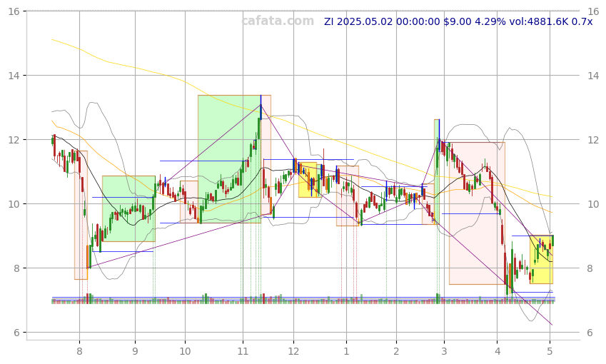Click the ticker symbol ZI in the header
Viewport: 606px width, 364px height.
coord(329,21)
